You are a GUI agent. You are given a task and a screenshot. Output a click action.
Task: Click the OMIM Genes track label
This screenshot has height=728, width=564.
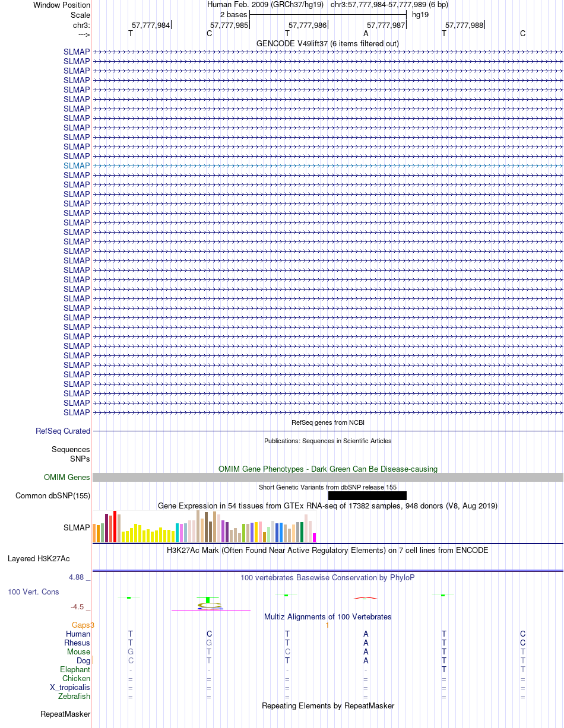(x=67, y=477)
